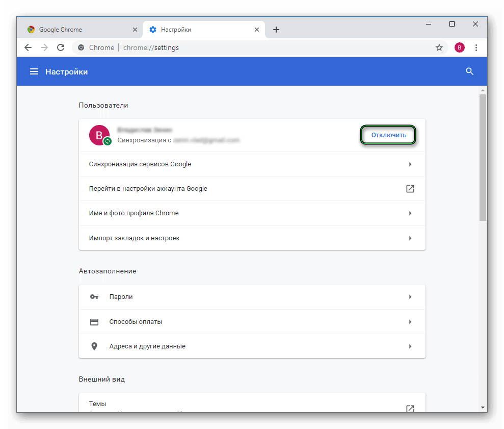Expand the Пароли row arrow
Viewport: 504px width, 429px height.
pyautogui.click(x=410, y=297)
